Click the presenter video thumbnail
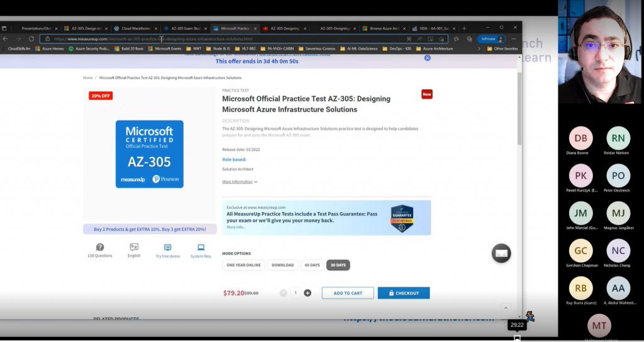This screenshot has height=342, width=644. coord(599,52)
